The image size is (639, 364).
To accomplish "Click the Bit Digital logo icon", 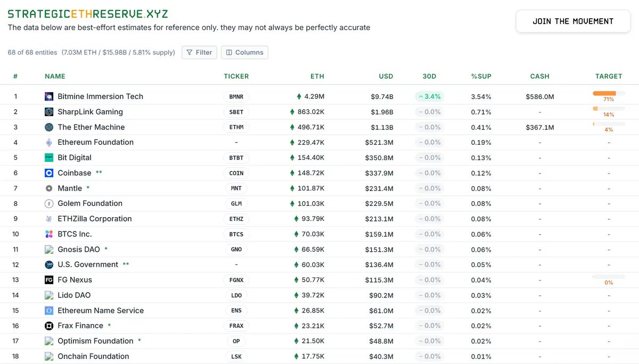I will (49, 158).
